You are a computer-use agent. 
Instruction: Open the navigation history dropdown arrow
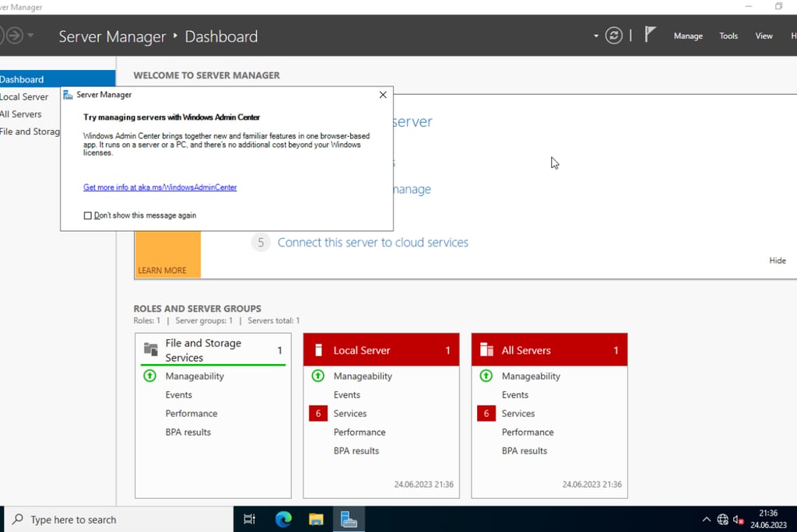tap(30, 36)
